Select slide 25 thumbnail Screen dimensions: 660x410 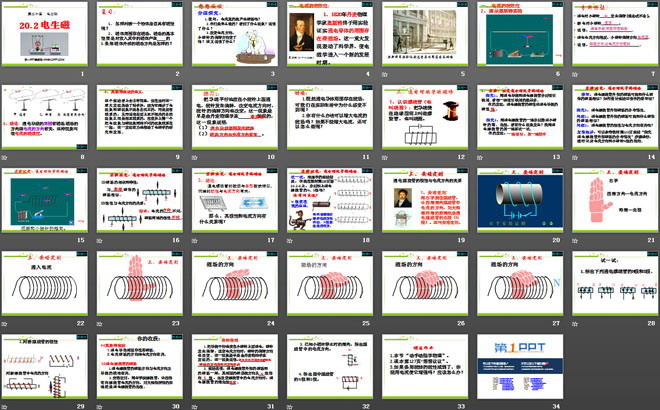click(330, 284)
